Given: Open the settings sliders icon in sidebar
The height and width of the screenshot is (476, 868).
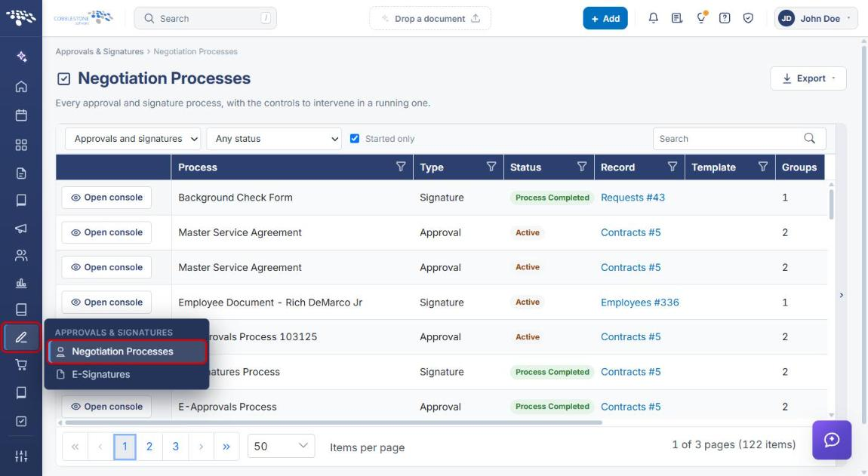Looking at the screenshot, I should point(21,456).
